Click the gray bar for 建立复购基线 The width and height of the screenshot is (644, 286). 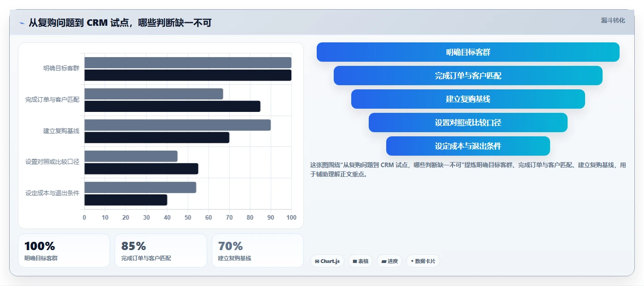tap(177, 125)
